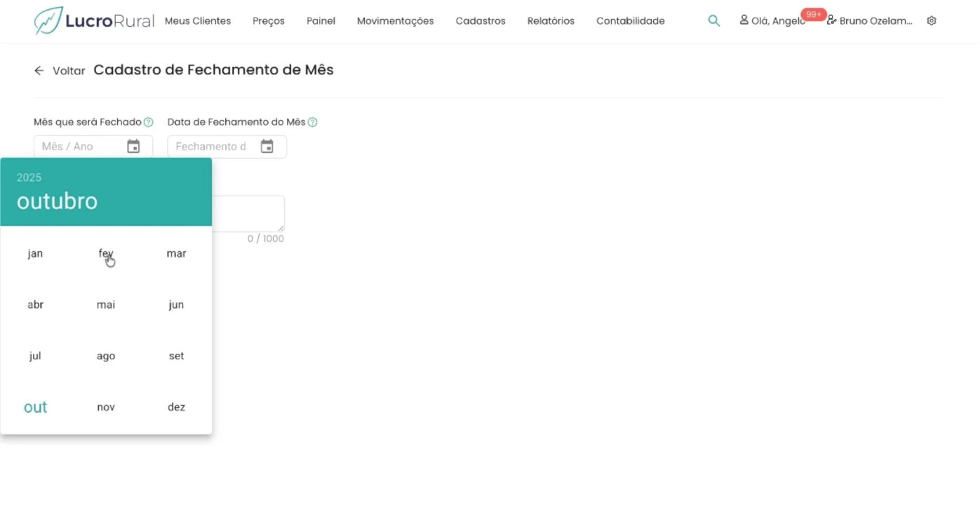The width and height of the screenshot is (980, 532).
Task: Click the Olá Angelo user icon
Action: [x=744, y=20]
